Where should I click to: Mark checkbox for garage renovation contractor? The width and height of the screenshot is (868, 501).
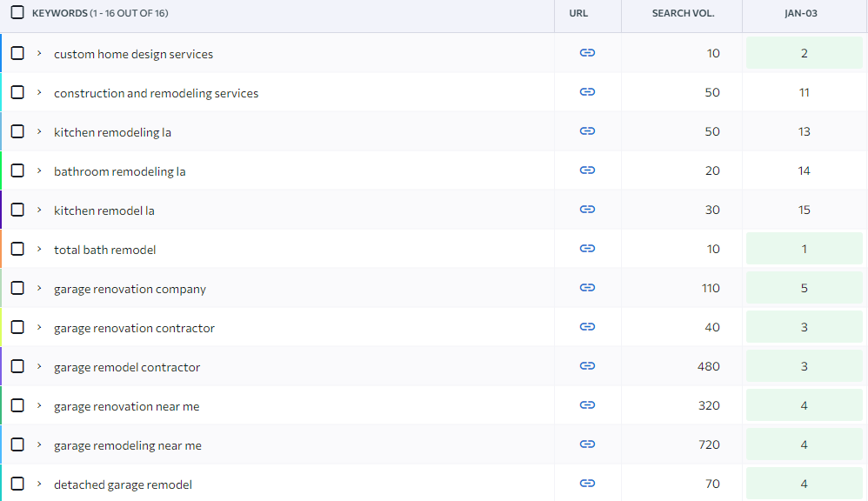pos(17,327)
